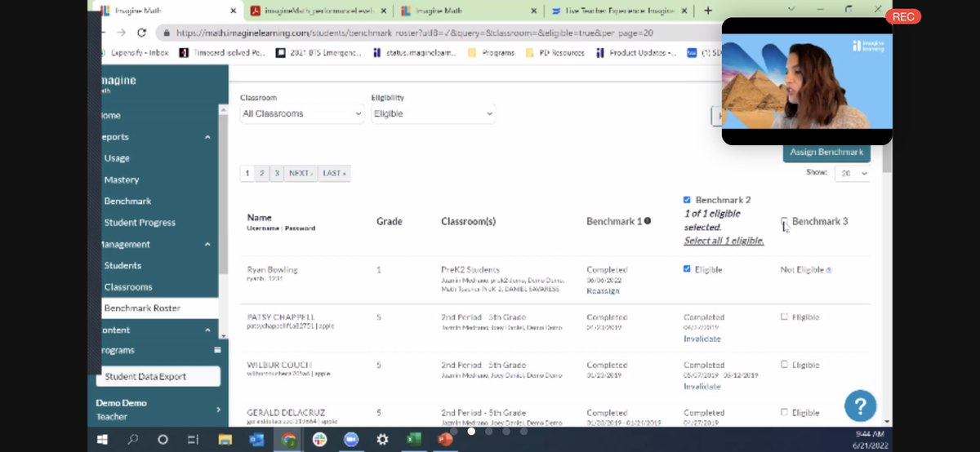Image resolution: width=980 pixels, height=452 pixels.
Task: Open Programs bookmark folder
Action: (491, 52)
